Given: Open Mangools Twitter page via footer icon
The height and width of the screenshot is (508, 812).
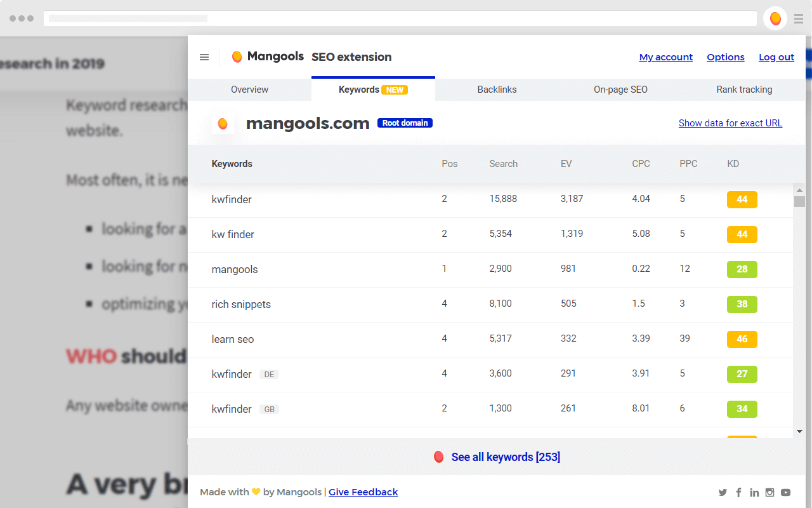Looking at the screenshot, I should tap(723, 492).
